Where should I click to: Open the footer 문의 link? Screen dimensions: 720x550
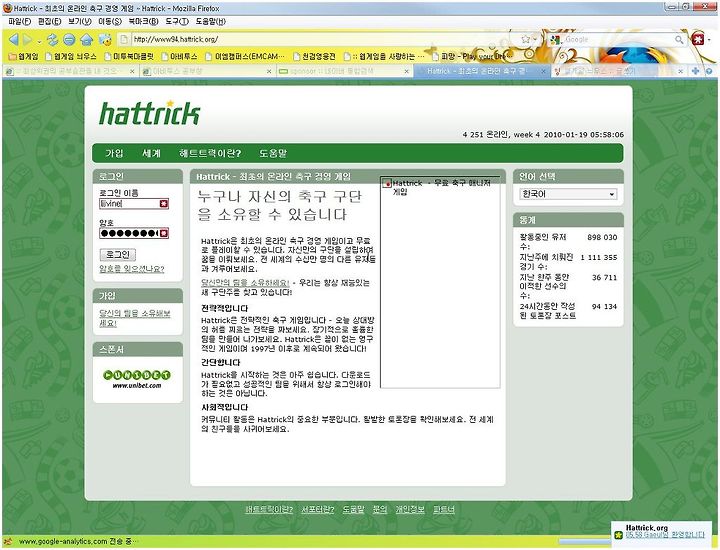click(x=380, y=509)
